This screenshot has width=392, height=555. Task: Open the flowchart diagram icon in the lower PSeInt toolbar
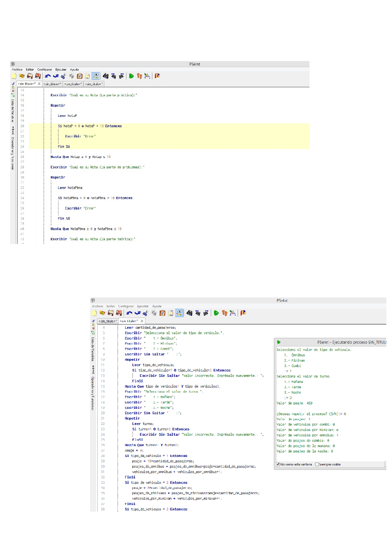(x=233, y=313)
